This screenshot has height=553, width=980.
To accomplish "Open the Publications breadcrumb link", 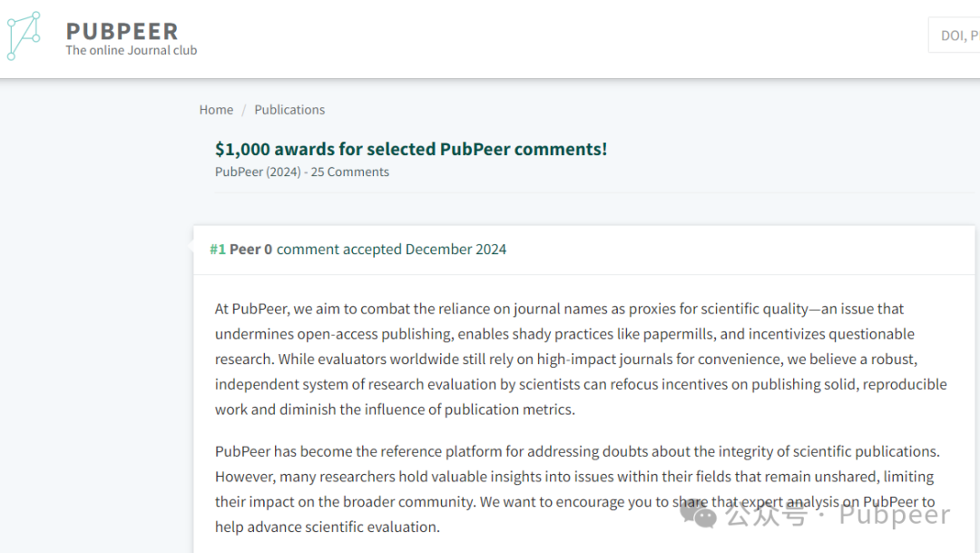I will tap(289, 110).
